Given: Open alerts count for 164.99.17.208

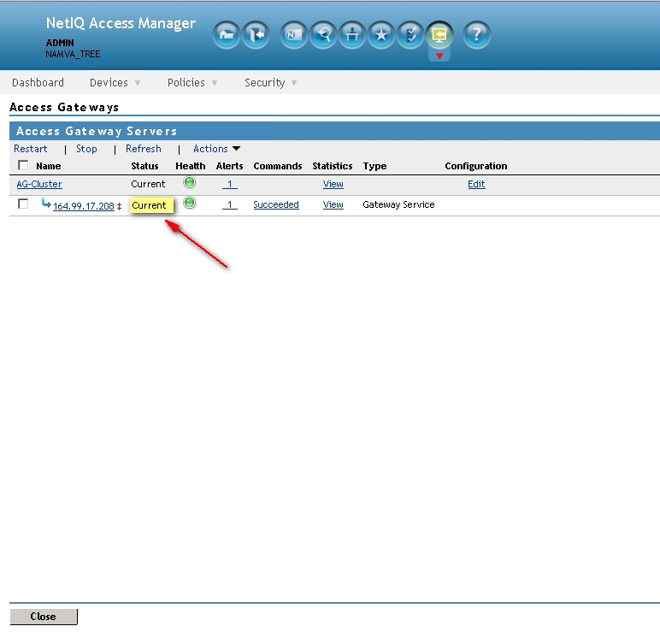Looking at the screenshot, I should [x=230, y=204].
